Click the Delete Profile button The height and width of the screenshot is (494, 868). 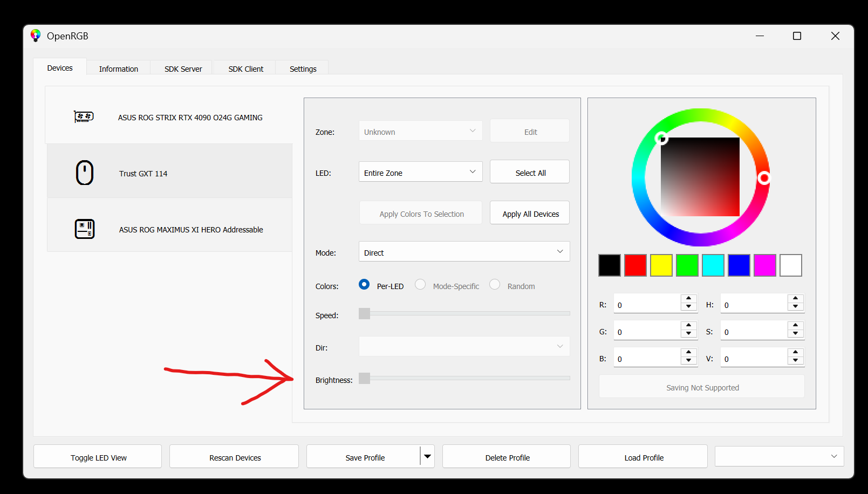(507, 456)
